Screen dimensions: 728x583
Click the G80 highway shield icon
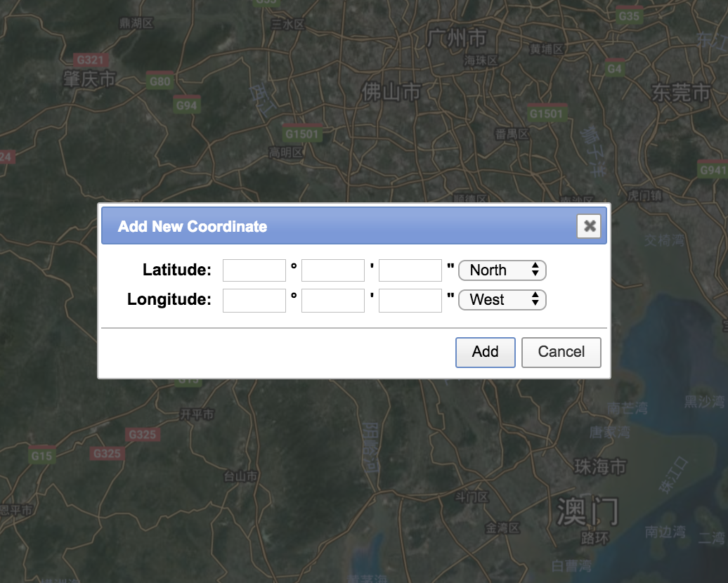160,81
